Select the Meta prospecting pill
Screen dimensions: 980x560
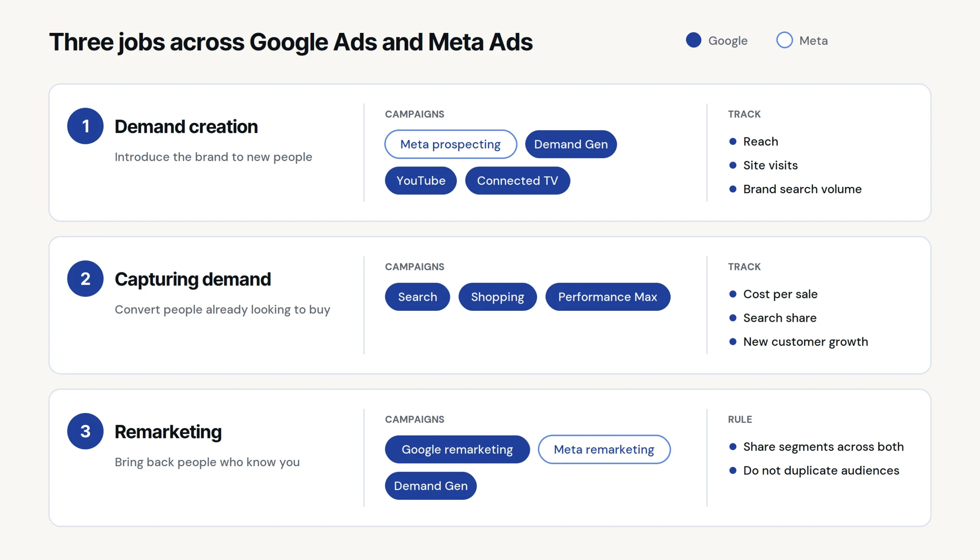tap(451, 144)
